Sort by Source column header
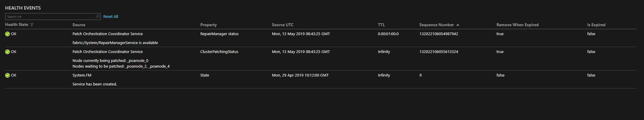 (79, 25)
